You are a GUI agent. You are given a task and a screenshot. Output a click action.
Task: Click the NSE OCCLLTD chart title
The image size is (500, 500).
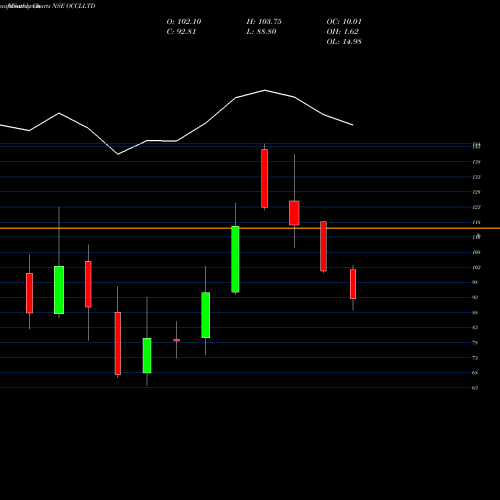click(74, 6)
